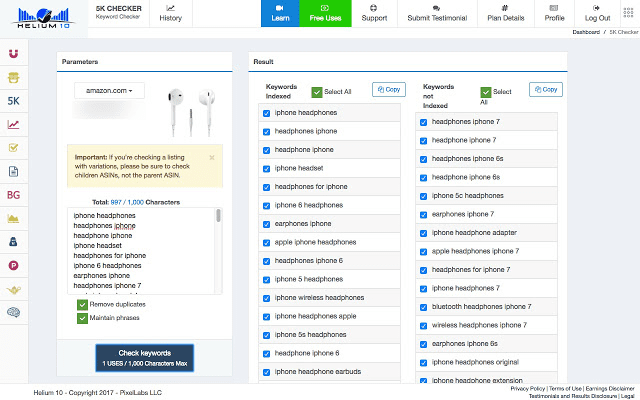Screen dimensions: 640x400
Task: Select 'headphones for iphone 7' text
Action: (x=471, y=269)
